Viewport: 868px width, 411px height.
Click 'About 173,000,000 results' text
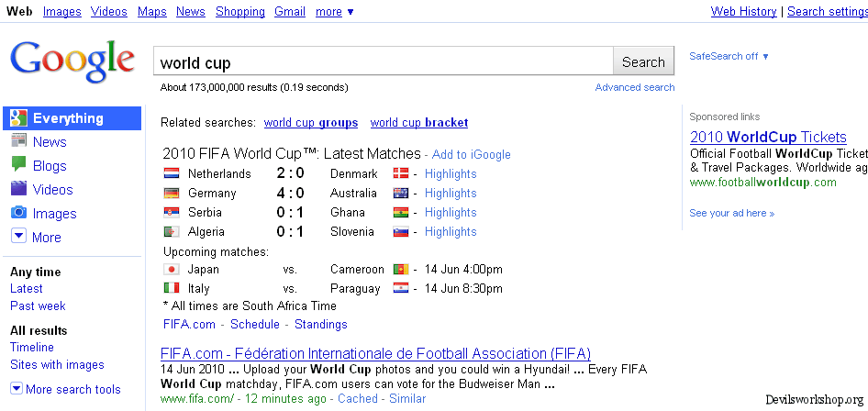coord(219,87)
